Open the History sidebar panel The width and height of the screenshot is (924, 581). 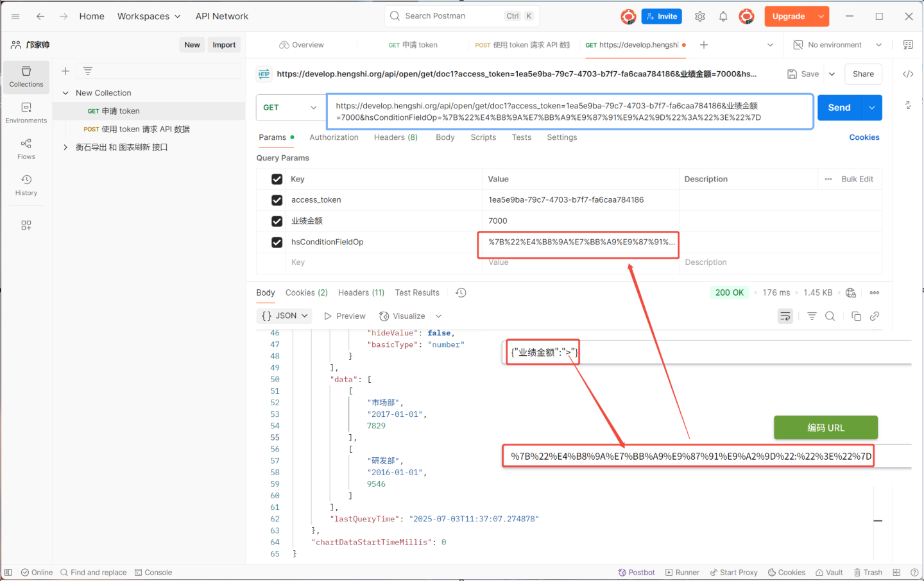[x=26, y=185]
